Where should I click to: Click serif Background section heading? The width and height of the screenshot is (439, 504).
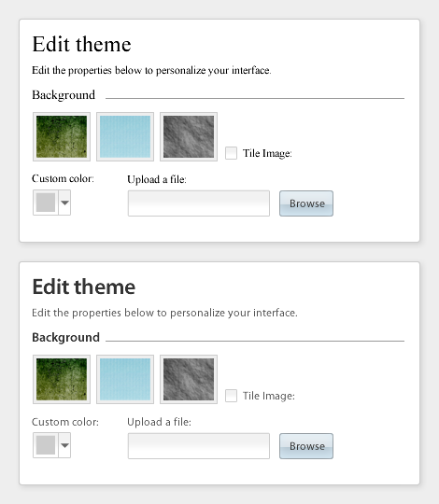(64, 95)
